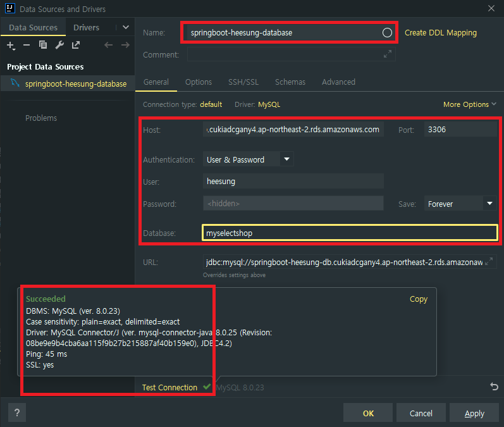Click the revert changes undo icon

point(495,387)
